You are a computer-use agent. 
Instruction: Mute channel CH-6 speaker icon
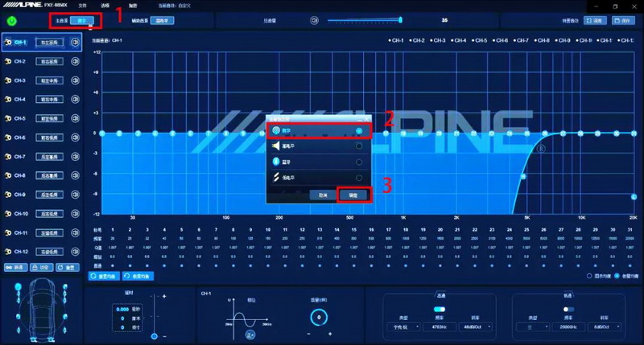click(x=75, y=138)
